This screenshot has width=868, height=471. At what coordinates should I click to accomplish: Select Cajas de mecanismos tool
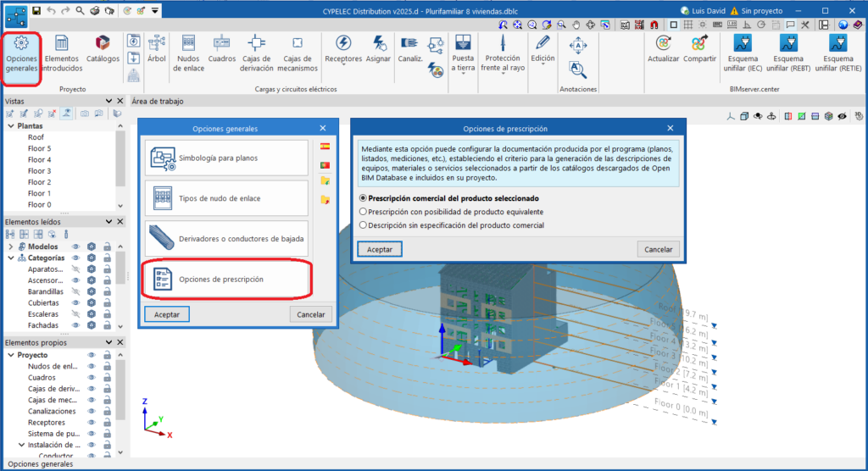coord(298,54)
